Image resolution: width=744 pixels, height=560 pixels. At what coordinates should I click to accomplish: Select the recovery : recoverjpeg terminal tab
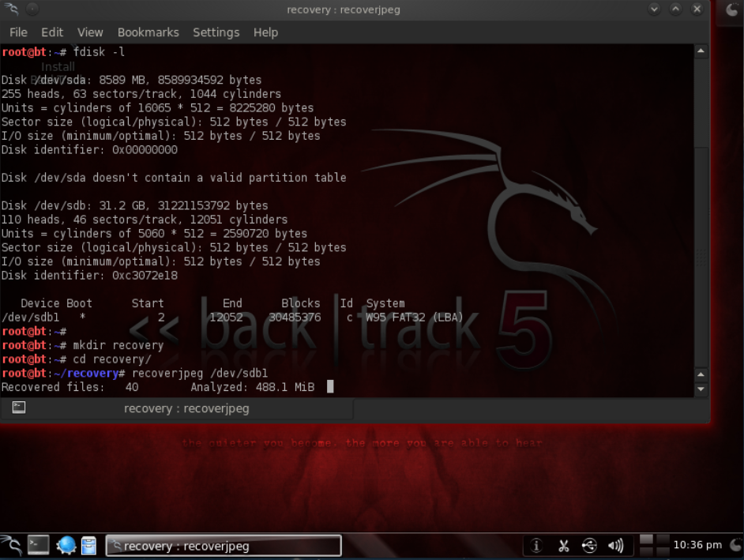click(177, 408)
